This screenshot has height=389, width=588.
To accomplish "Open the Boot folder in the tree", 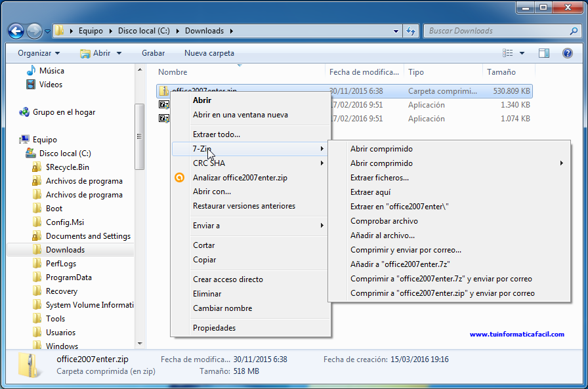I will [54, 209].
